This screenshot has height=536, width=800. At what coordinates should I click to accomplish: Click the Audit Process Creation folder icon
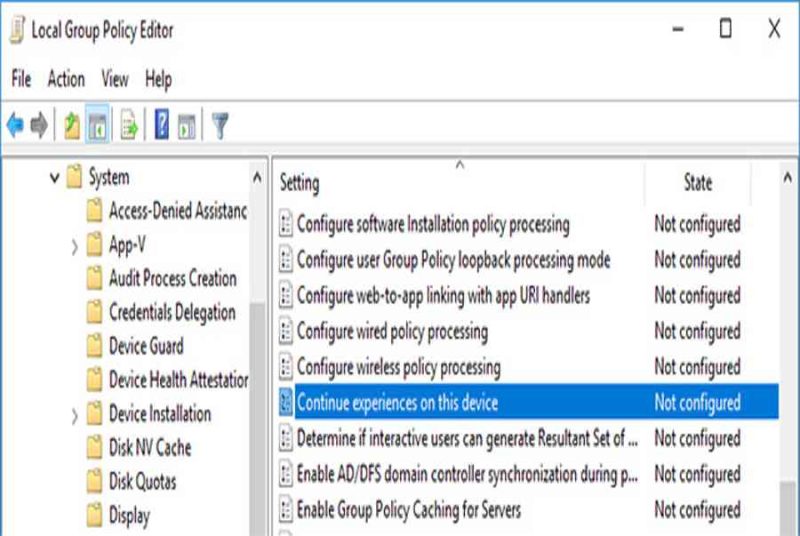94,278
